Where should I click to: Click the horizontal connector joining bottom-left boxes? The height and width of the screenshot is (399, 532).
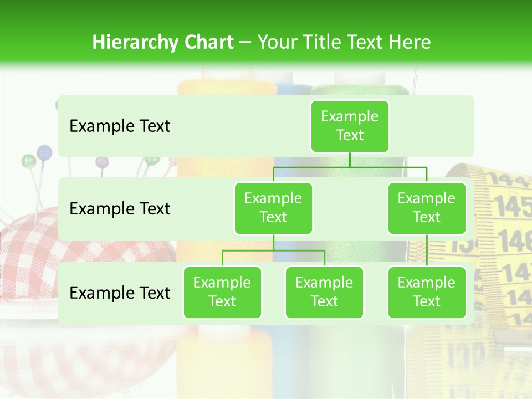click(x=273, y=250)
